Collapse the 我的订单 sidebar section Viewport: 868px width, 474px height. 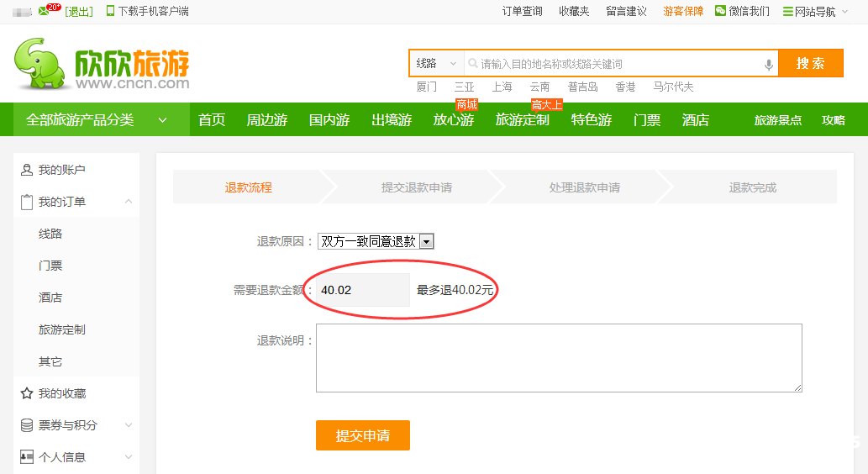pos(129,202)
